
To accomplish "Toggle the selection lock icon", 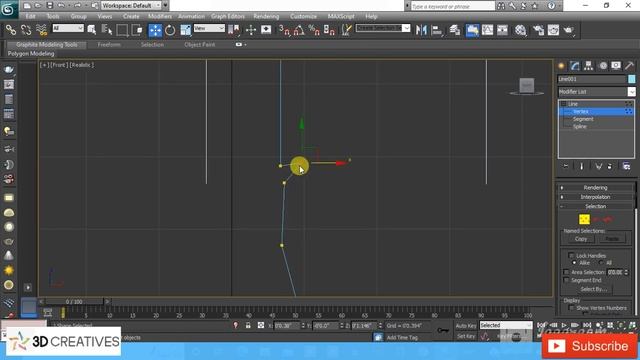I will coord(248,325).
